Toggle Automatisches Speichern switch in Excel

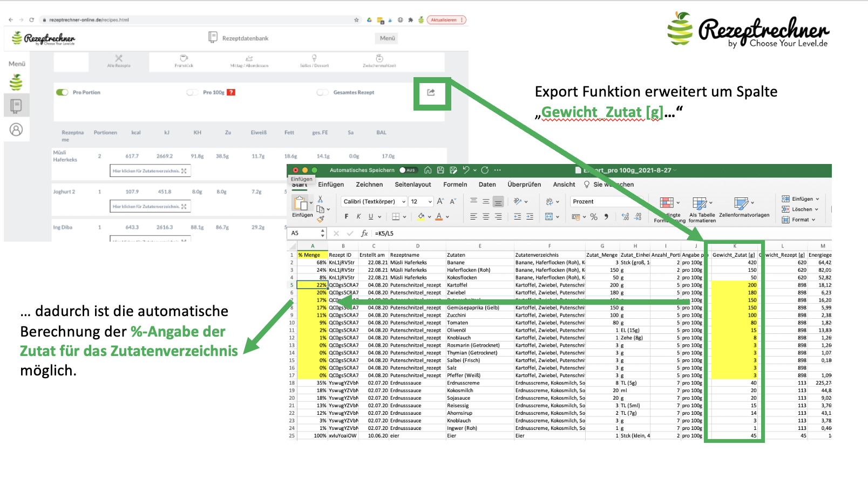pyautogui.click(x=408, y=170)
